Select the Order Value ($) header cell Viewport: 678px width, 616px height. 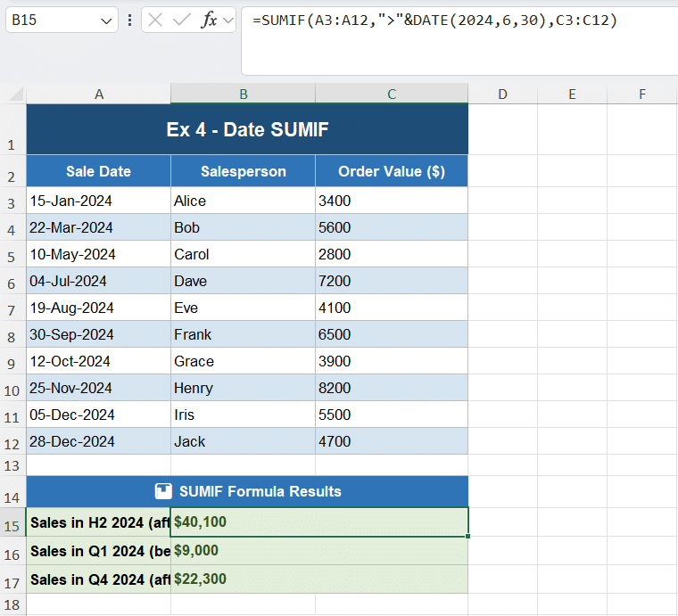click(x=391, y=171)
